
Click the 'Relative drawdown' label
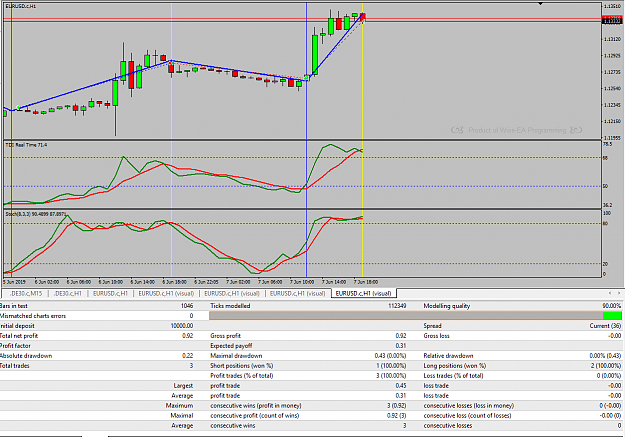click(448, 356)
